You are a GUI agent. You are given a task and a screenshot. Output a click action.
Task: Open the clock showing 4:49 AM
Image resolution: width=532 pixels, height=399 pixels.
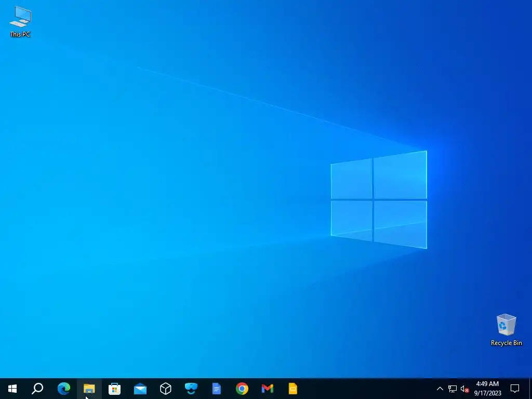[487, 389]
